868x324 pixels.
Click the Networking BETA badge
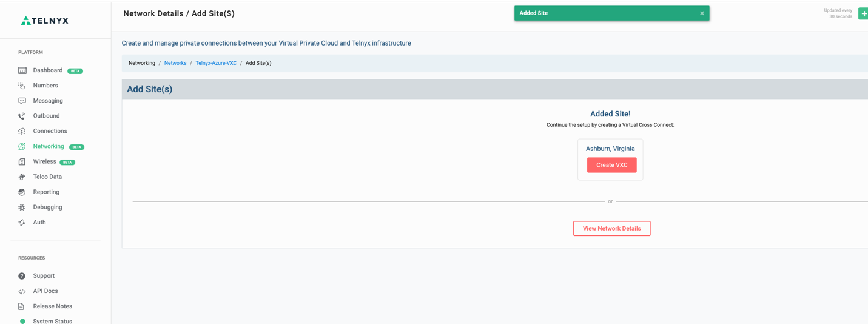[76, 147]
